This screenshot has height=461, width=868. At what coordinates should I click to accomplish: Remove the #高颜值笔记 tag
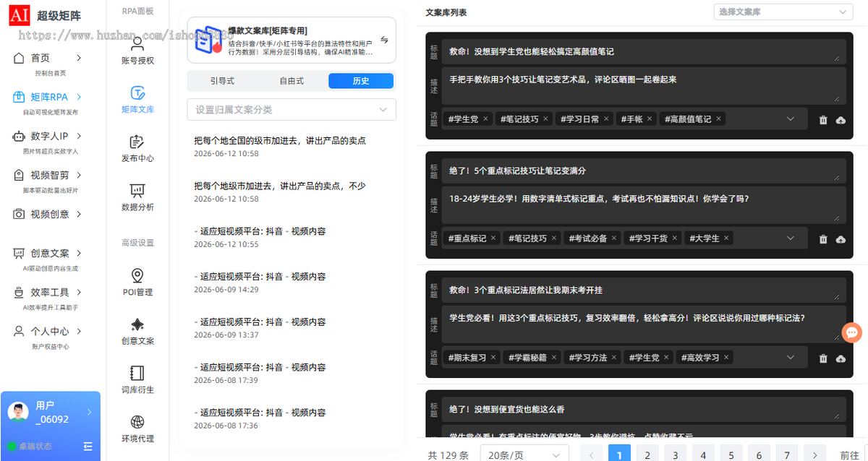coord(719,119)
